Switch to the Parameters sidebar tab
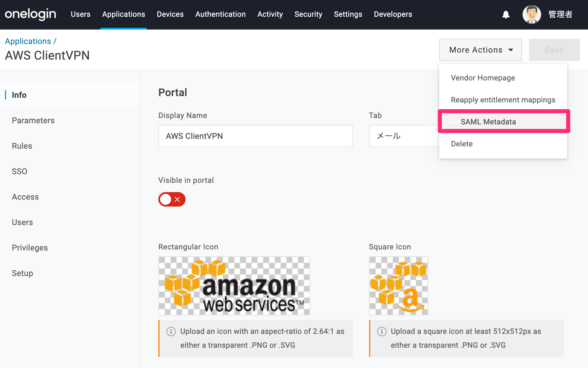 [69, 120]
